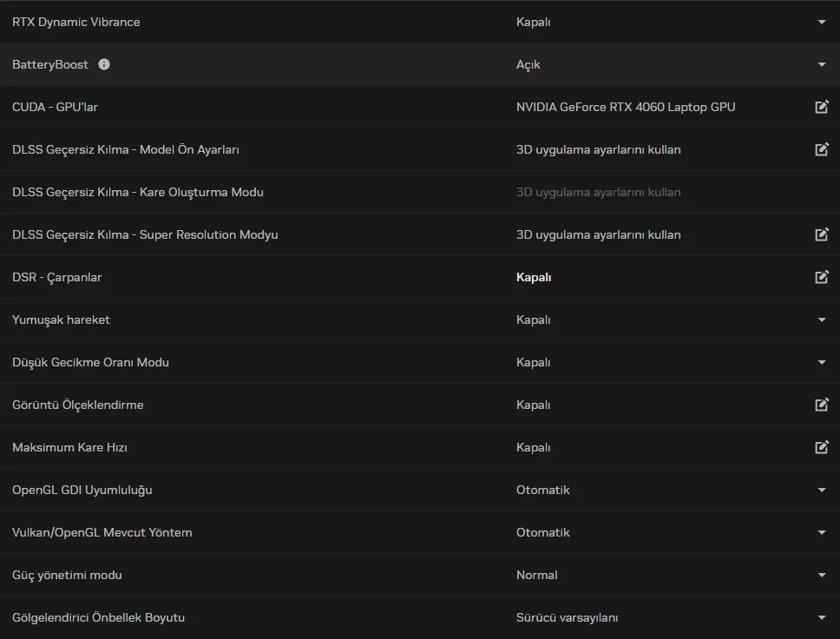Expand the Güç yönetimi modu dropdown

click(x=822, y=575)
